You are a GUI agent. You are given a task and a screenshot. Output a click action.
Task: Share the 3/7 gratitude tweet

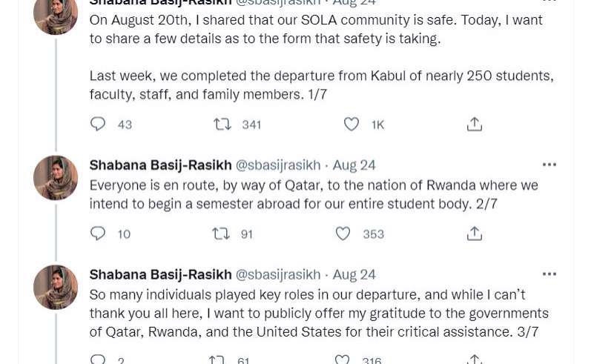point(475,360)
